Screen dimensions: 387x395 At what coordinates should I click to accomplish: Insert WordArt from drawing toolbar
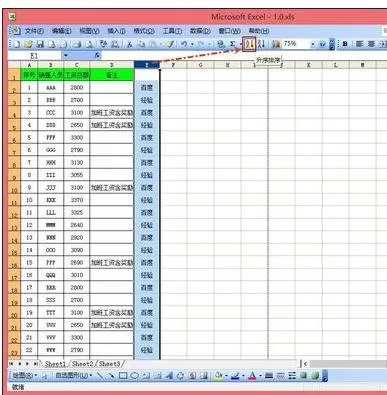(169, 376)
